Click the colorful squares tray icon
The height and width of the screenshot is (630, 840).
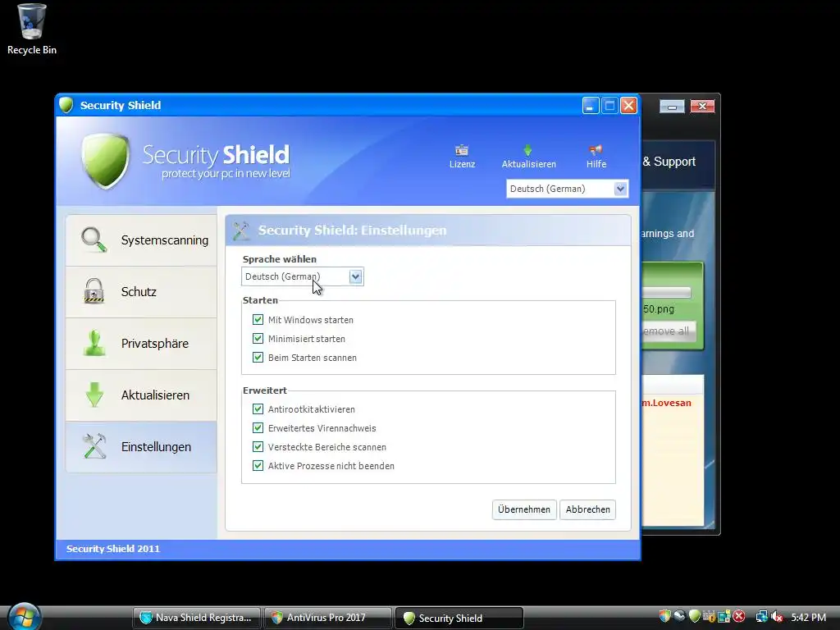[724, 617]
